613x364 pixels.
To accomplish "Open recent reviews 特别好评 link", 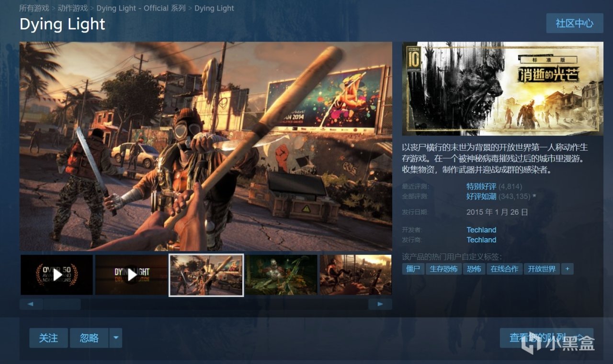I will pos(481,186).
